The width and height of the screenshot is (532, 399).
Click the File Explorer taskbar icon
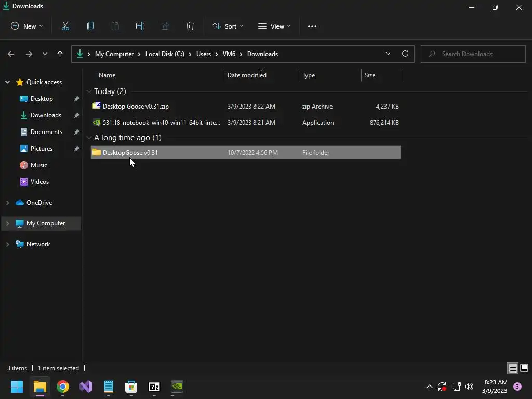[x=39, y=387]
